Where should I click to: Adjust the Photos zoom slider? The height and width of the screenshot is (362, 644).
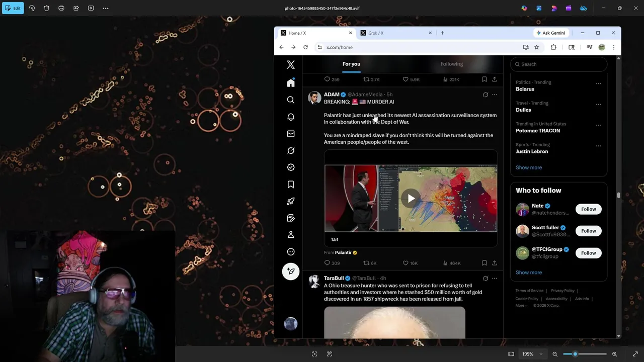point(585,354)
